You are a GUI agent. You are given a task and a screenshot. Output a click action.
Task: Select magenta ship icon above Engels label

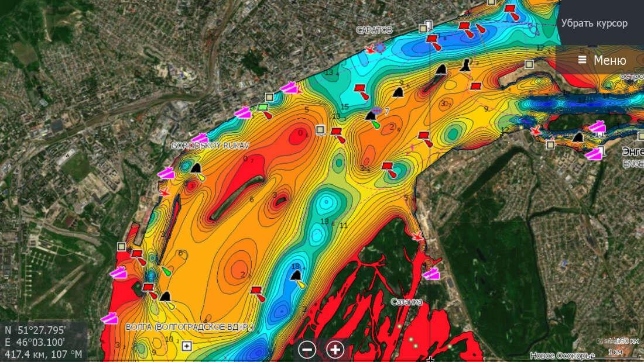(x=597, y=127)
